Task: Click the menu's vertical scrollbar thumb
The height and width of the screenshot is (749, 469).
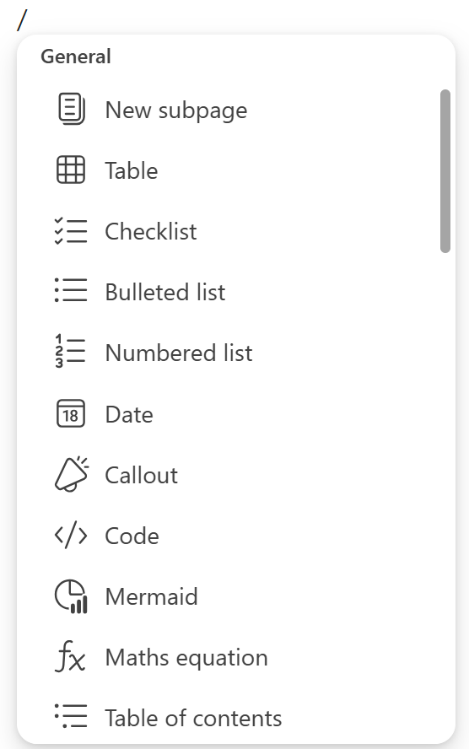Action: [x=445, y=171]
